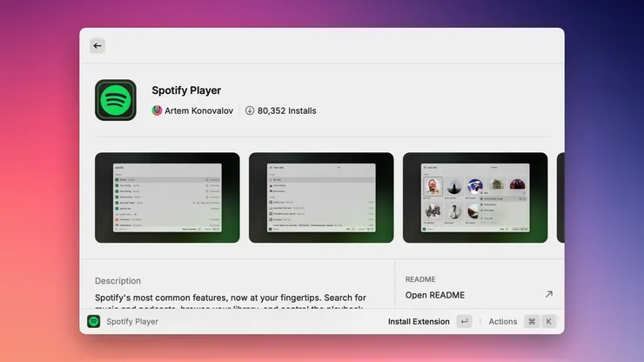Click the Description section heading
Viewport: 644px width, 362px height.
tap(117, 281)
